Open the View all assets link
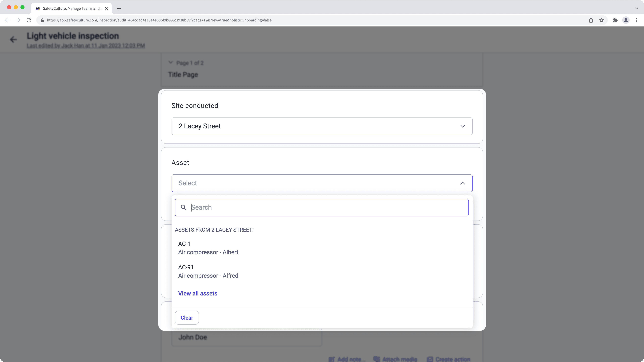Viewport: 644px width, 362px height. (198, 293)
